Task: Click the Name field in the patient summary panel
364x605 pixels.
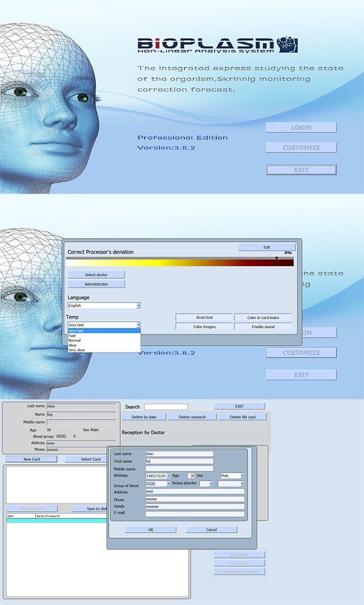Action: [x=81, y=414]
